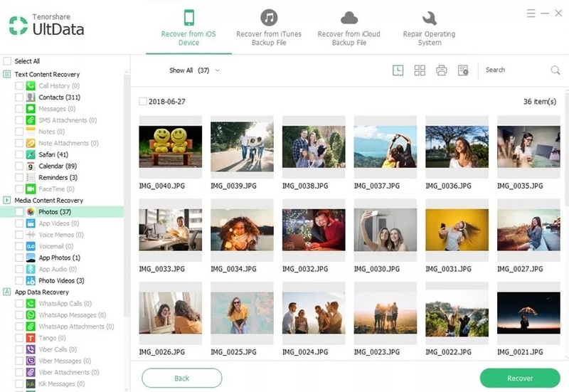The height and width of the screenshot is (392, 569).
Task: Switch to grid thumbnail view icon
Action: (x=420, y=70)
